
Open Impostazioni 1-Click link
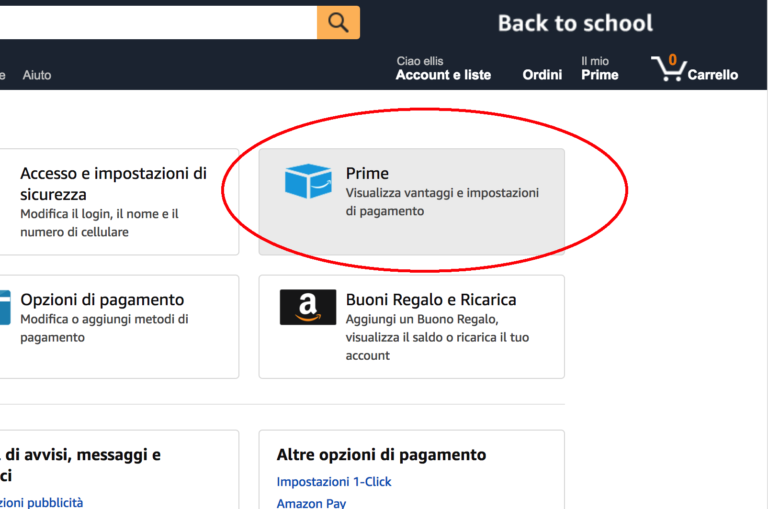334,482
